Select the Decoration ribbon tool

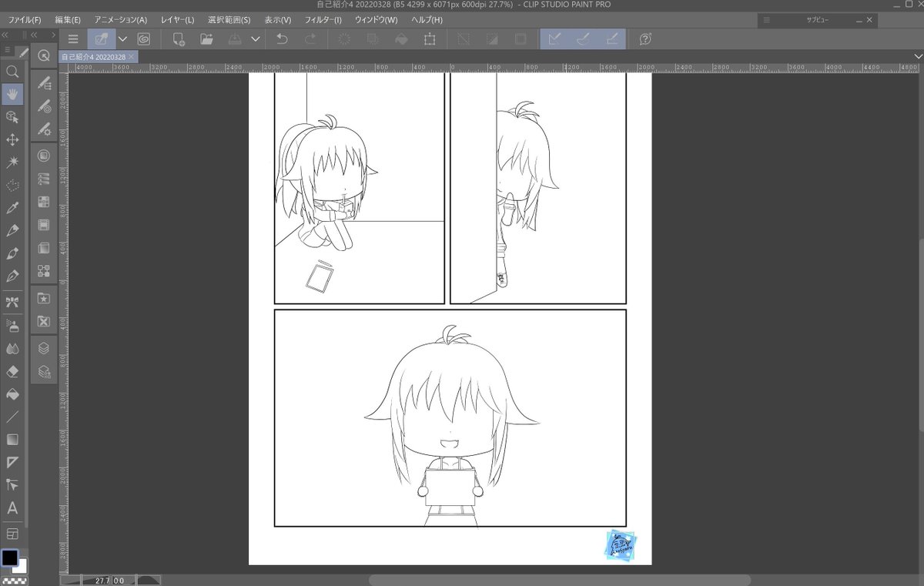coord(12,303)
